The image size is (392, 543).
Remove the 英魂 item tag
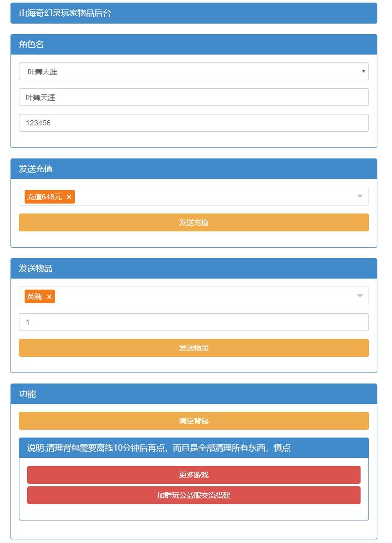coord(49,297)
